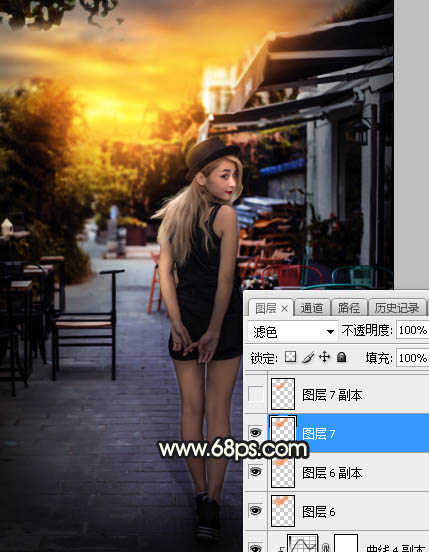
Task: Select the 图层 6 副本 layer name
Action: click(332, 473)
